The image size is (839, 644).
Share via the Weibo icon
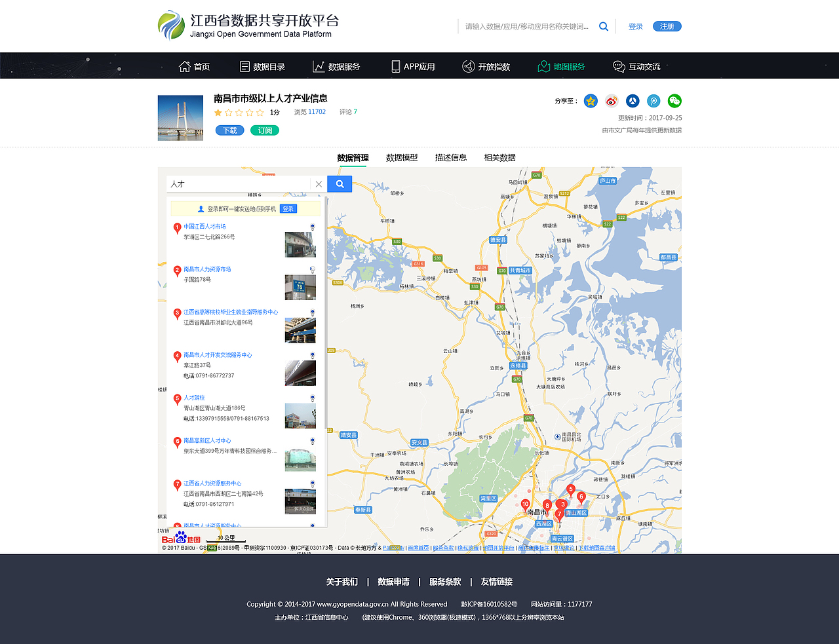click(x=612, y=101)
